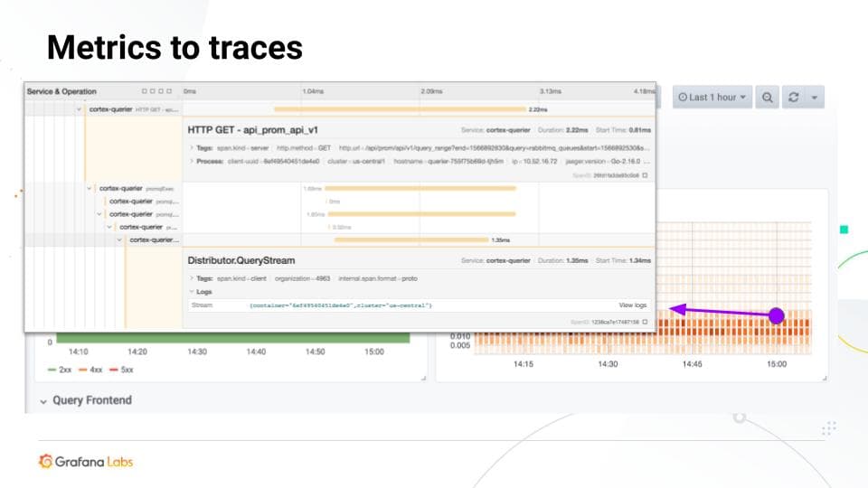Viewport: 868px width, 488px height.
Task: Click the Service & Operation header
Action: point(61,91)
